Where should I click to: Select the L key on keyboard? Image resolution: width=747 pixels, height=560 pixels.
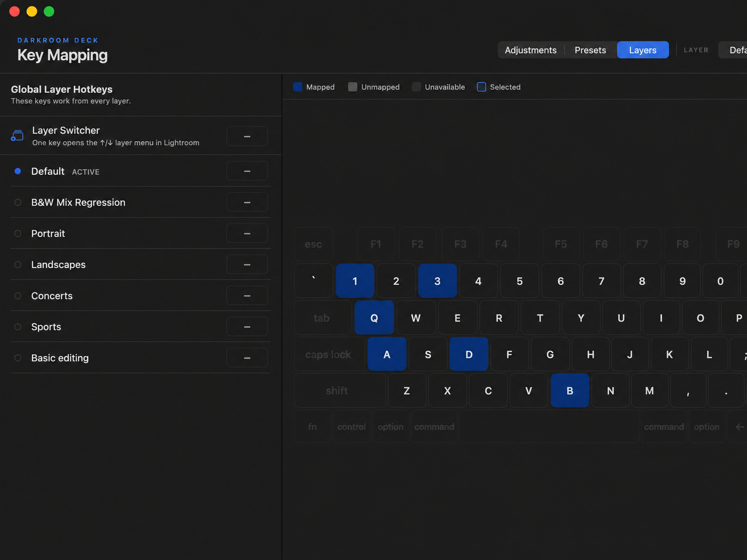pyautogui.click(x=709, y=354)
